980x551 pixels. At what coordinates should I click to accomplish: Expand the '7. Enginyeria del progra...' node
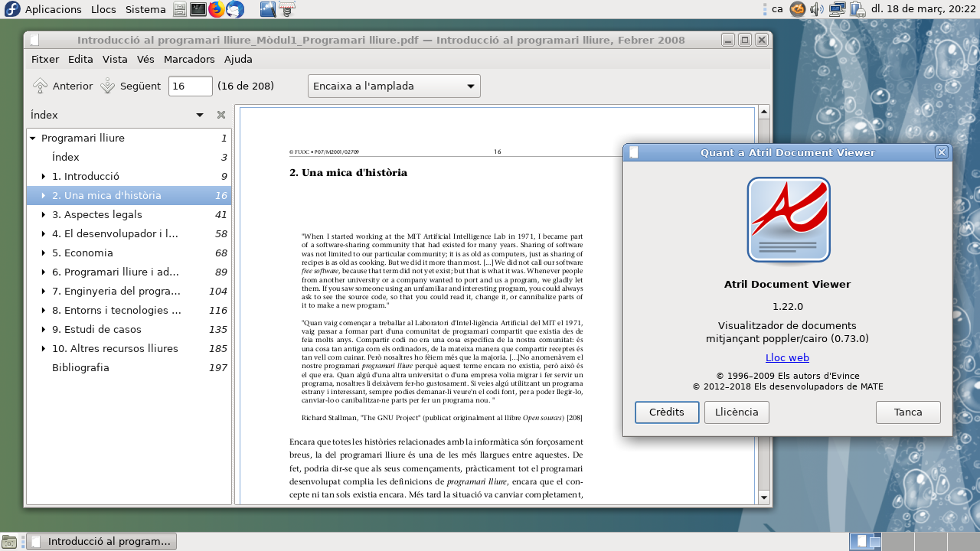(44, 292)
